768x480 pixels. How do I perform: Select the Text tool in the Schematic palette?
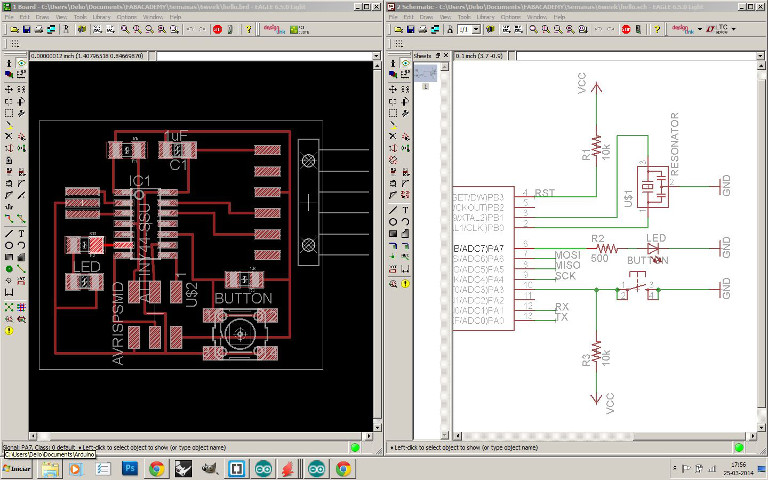coord(405,210)
